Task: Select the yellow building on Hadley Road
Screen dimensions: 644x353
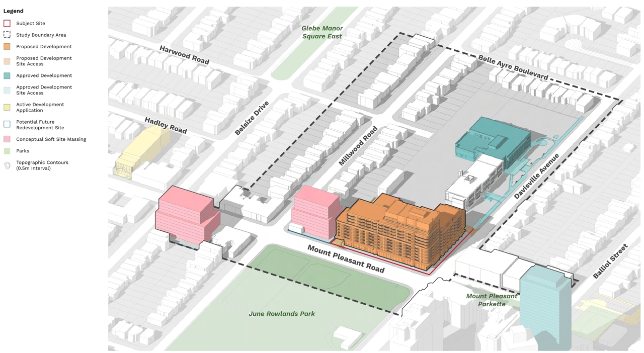Action: [143, 148]
